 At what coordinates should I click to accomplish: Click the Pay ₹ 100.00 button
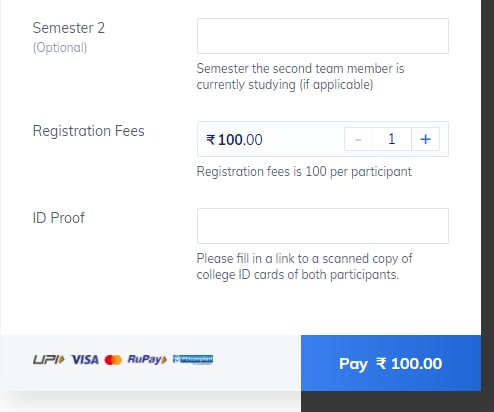pos(391,363)
